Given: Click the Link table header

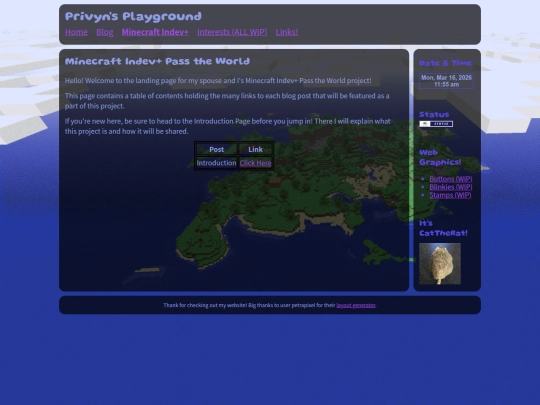Looking at the screenshot, I should (256, 149).
